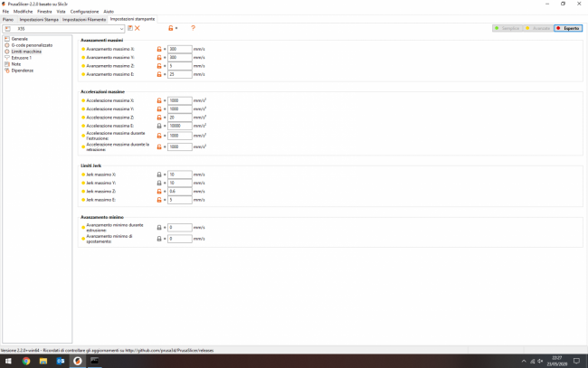Switch to the Piano tab
Viewport: 588px width, 368px height.
tap(8, 20)
